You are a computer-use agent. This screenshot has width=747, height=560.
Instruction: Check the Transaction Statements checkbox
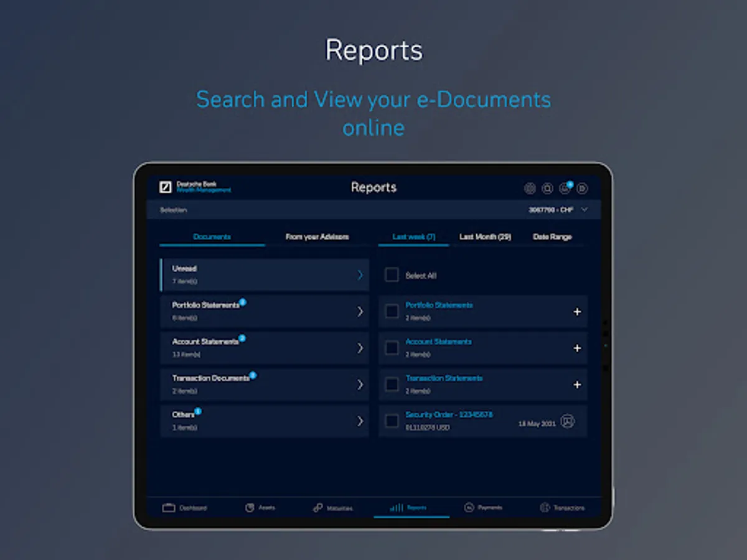(x=392, y=385)
